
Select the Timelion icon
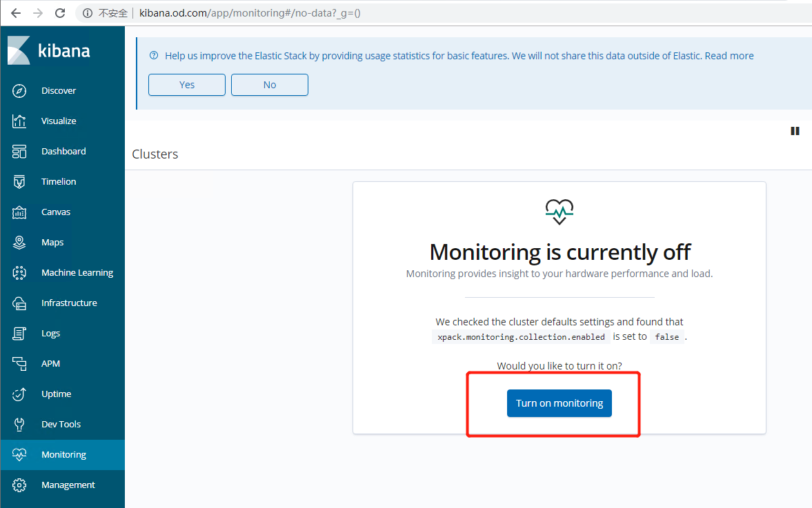[x=19, y=182]
